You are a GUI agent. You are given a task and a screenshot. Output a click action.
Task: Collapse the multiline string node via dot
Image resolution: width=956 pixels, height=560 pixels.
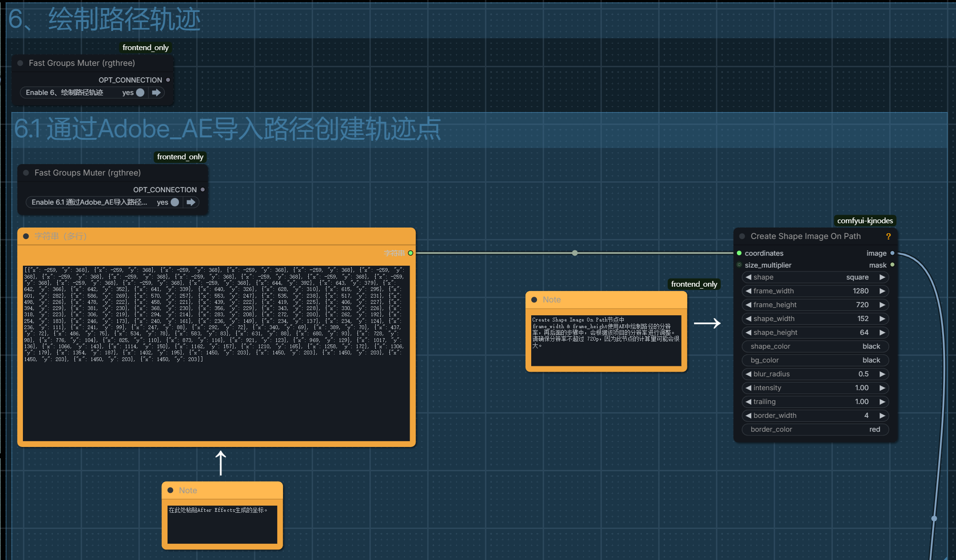26,236
